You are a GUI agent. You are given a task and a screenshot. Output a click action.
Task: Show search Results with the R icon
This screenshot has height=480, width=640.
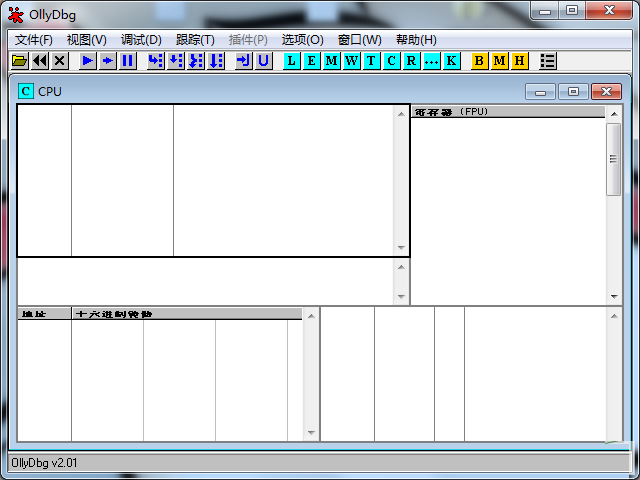(411, 61)
